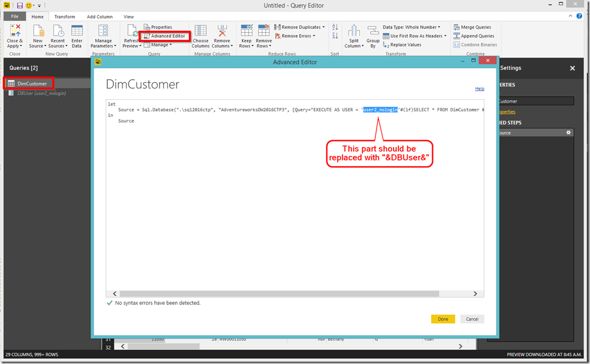Click the Advanced Editor horizontal scrollbar thumb
Screen dimensions: 590x364
279,293
